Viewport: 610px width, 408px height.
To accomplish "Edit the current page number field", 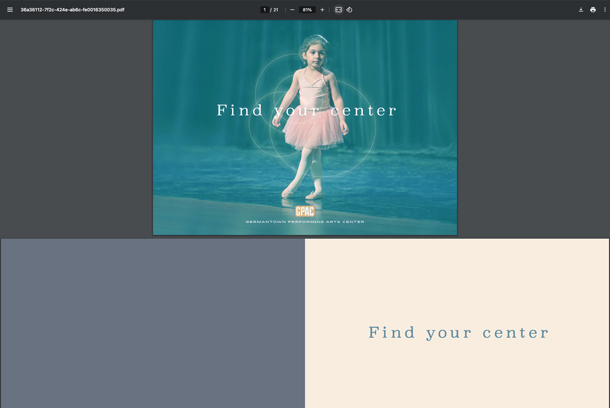I will [264, 10].
